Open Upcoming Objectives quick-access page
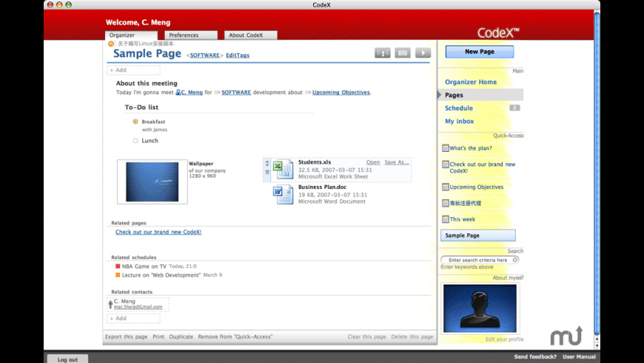This screenshot has height=363, width=644. [477, 187]
